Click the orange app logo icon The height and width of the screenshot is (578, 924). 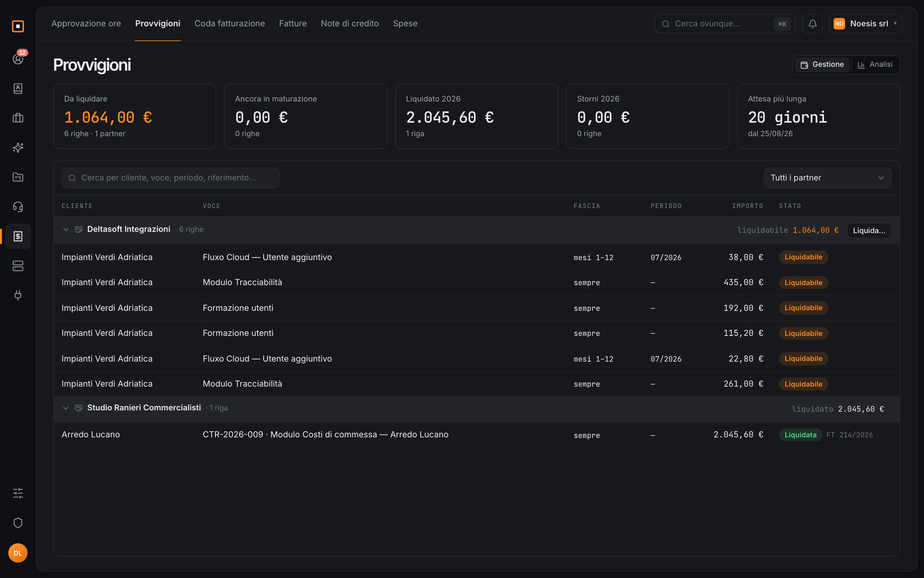[18, 26]
